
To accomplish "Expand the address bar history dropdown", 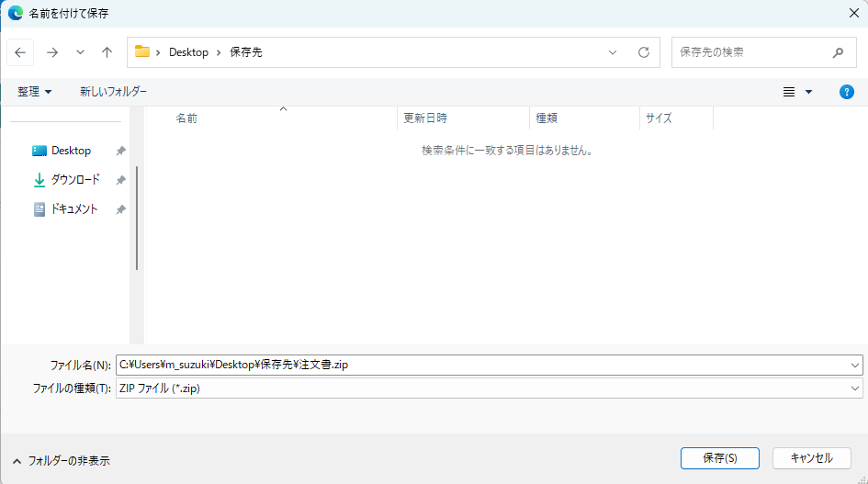I will [x=613, y=52].
